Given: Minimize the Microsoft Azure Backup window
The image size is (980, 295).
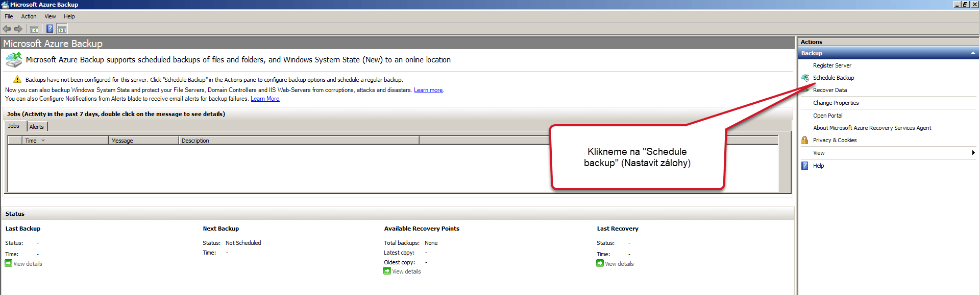Looking at the screenshot, I should [957, 5].
